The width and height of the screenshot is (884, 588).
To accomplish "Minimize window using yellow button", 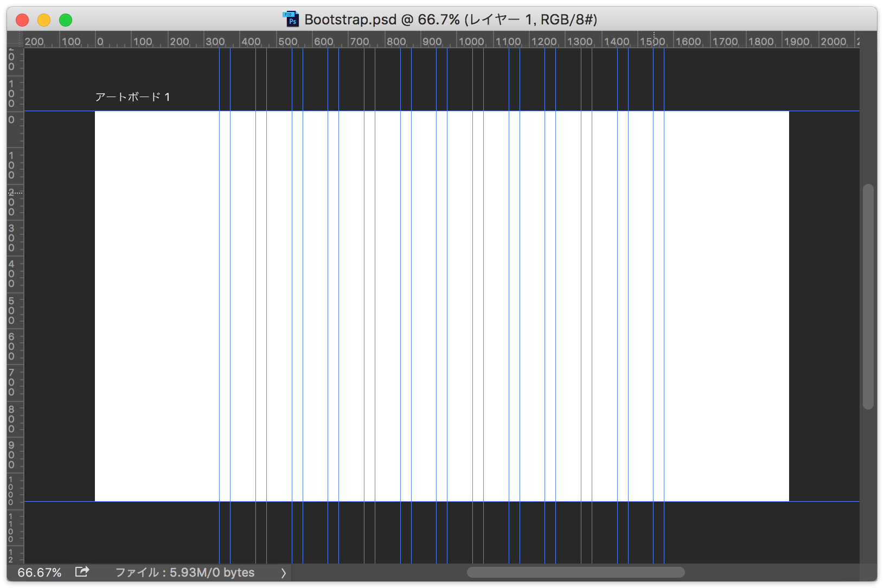I will [x=44, y=20].
